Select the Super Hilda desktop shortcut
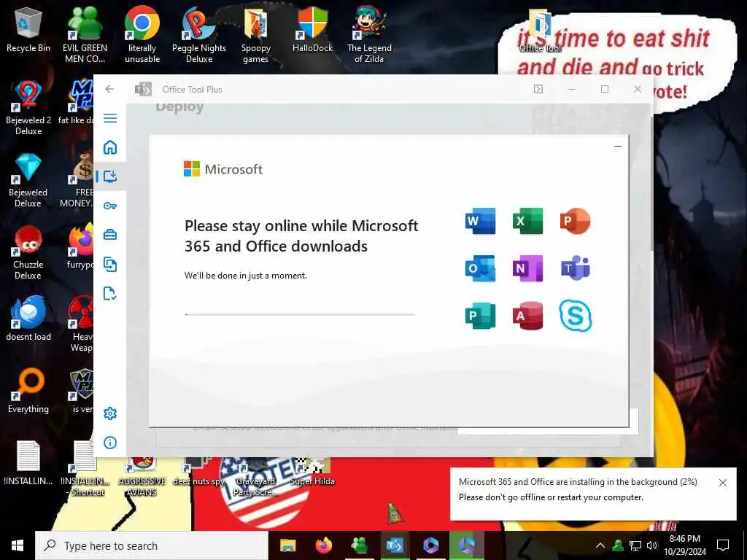Viewport: 747px width, 560px height. 312,472
